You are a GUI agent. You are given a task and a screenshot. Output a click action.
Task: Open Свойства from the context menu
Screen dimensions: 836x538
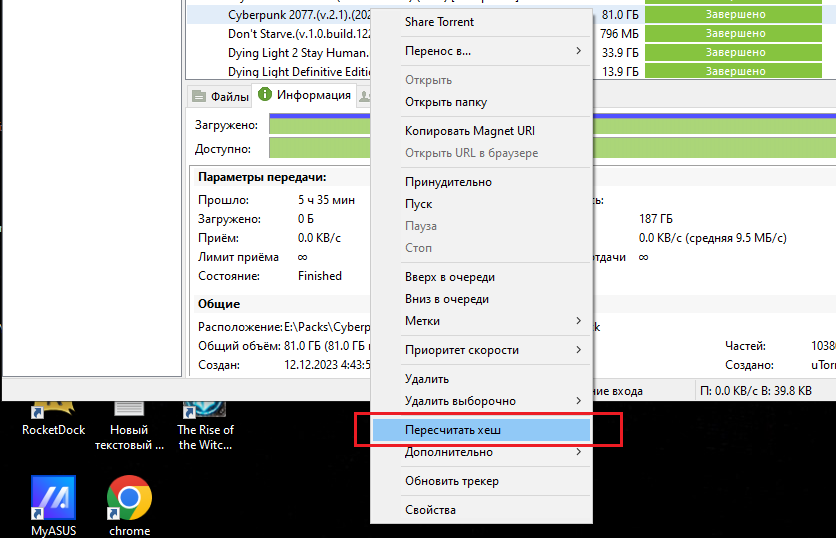(x=481, y=510)
